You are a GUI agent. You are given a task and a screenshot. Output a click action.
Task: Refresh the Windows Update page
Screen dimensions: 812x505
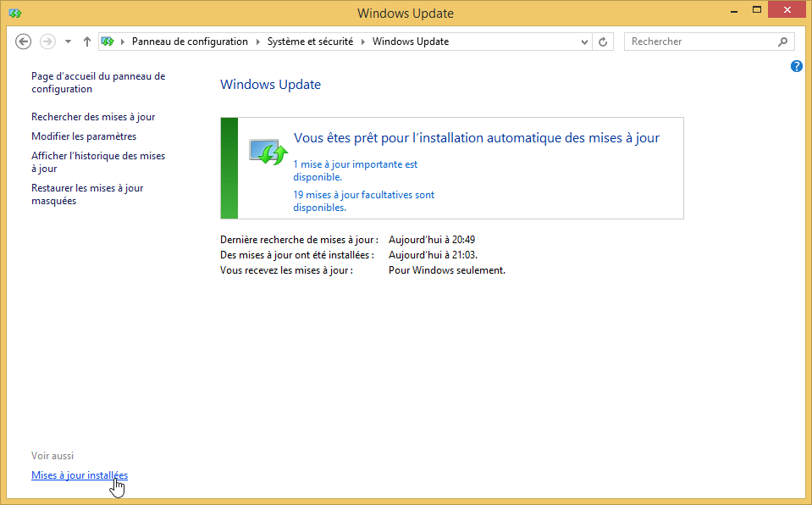pos(603,42)
